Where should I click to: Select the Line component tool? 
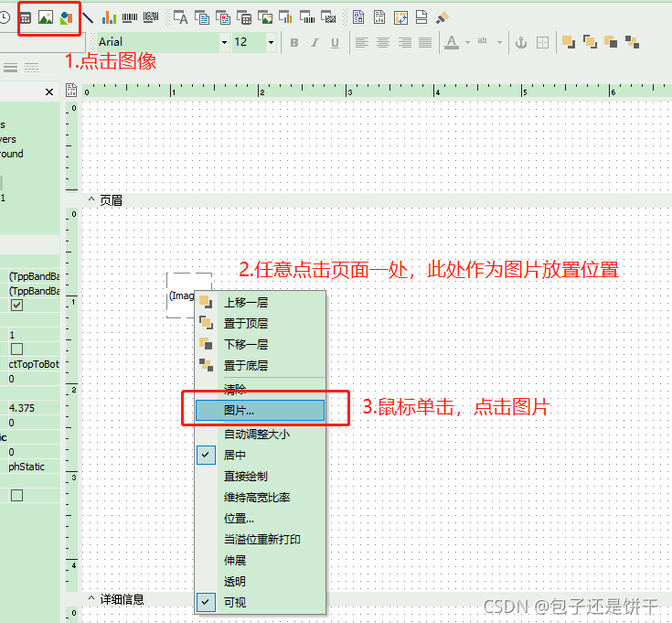point(88,17)
